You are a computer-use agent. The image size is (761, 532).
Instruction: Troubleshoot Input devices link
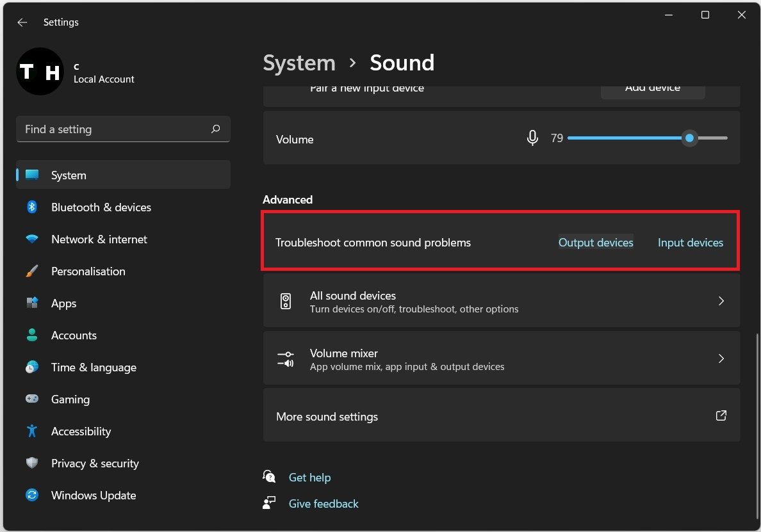click(x=690, y=243)
